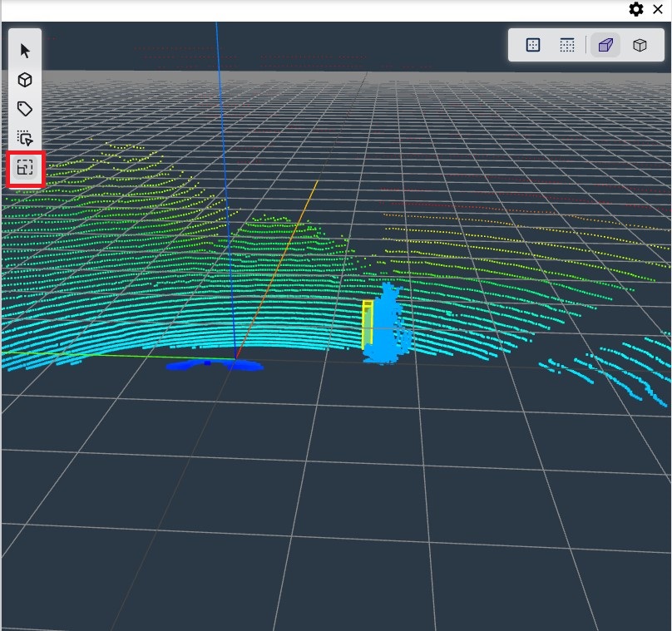Select the pointer selection tool
672x631 pixels.
[25, 50]
